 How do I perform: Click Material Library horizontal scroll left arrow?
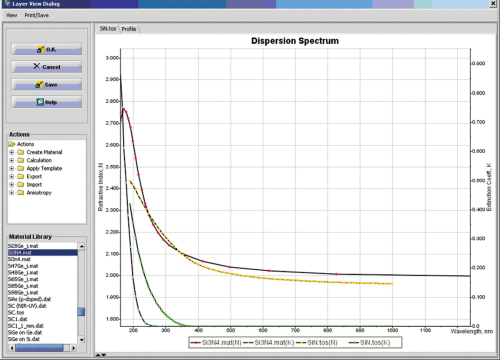(x=12, y=348)
